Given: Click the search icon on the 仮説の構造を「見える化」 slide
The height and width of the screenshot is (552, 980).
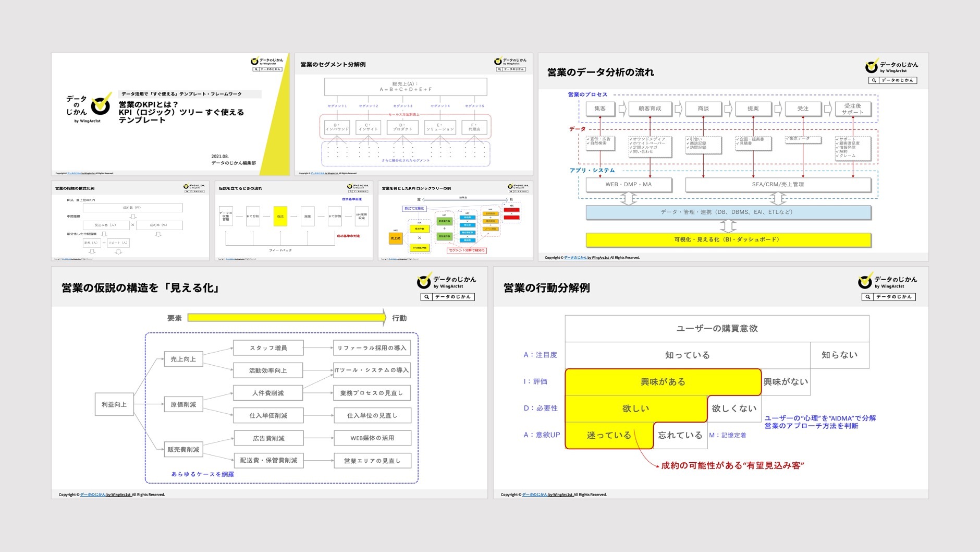Looking at the screenshot, I should 426,297.
